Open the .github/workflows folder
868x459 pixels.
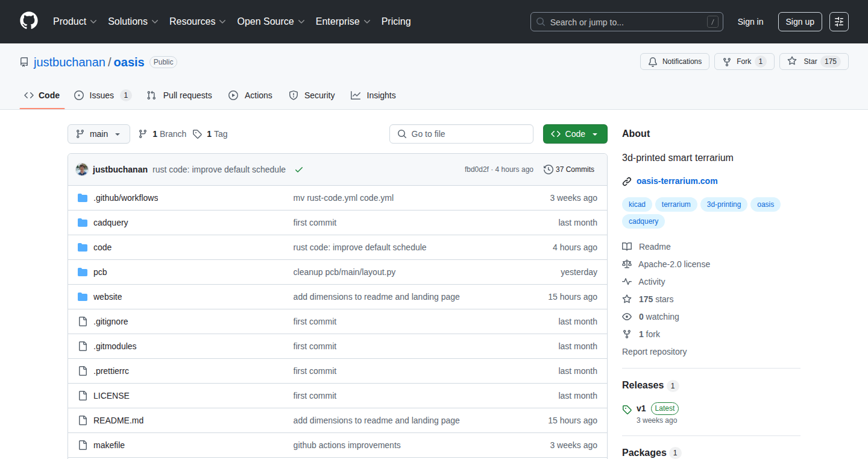click(126, 198)
